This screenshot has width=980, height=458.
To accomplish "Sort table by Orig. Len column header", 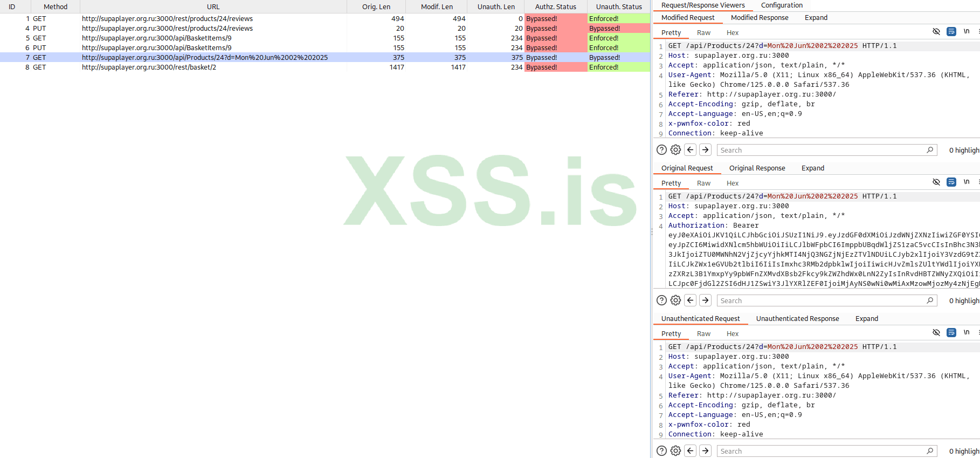I will point(376,6).
